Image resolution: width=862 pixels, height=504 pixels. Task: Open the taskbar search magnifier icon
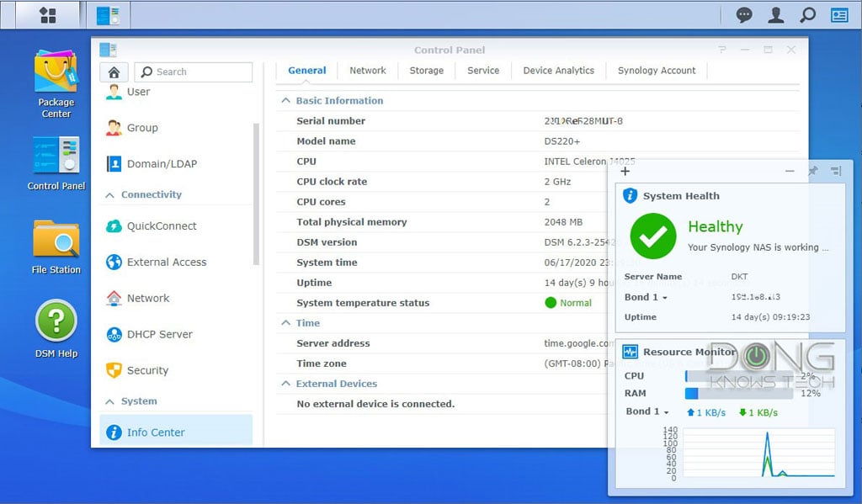coord(807,15)
